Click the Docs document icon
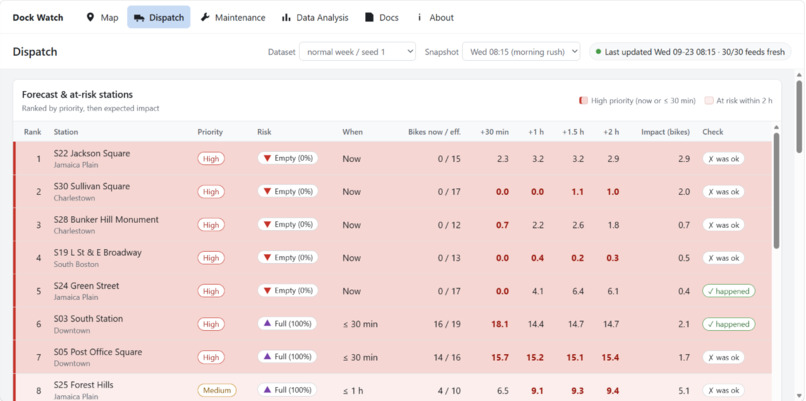Screen dimensions: 806x401 coord(369,17)
